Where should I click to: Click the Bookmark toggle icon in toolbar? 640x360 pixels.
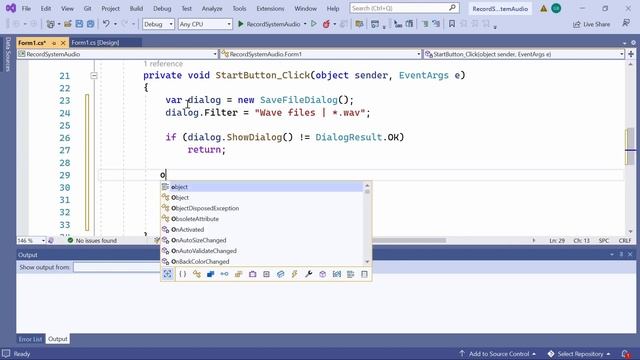pyautogui.click(x=452, y=24)
